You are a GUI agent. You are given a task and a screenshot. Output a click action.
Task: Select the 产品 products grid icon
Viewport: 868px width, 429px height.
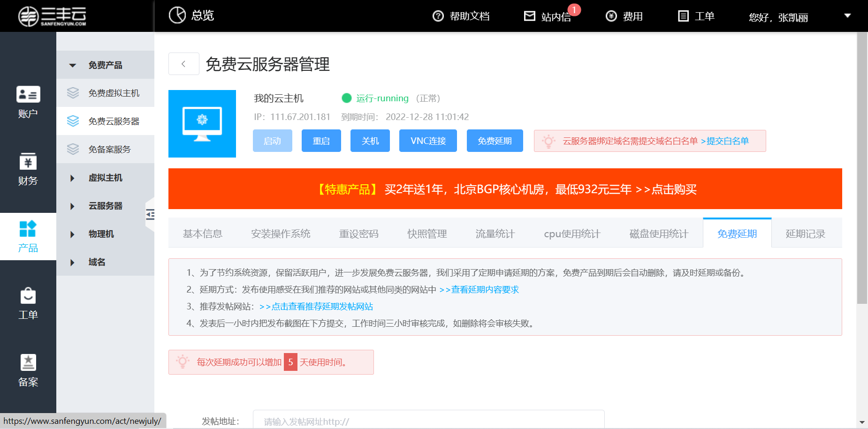coord(28,229)
